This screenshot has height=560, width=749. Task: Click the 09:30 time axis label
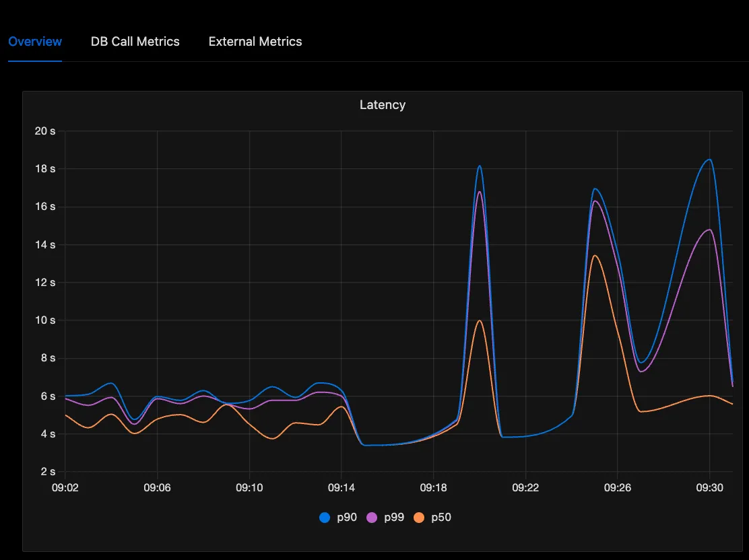709,487
